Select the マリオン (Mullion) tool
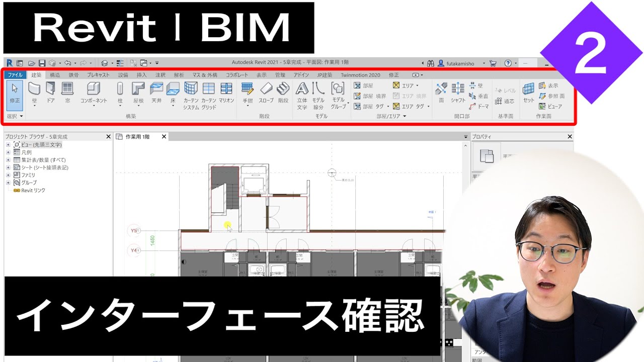The height and width of the screenshot is (362, 644). 226,93
